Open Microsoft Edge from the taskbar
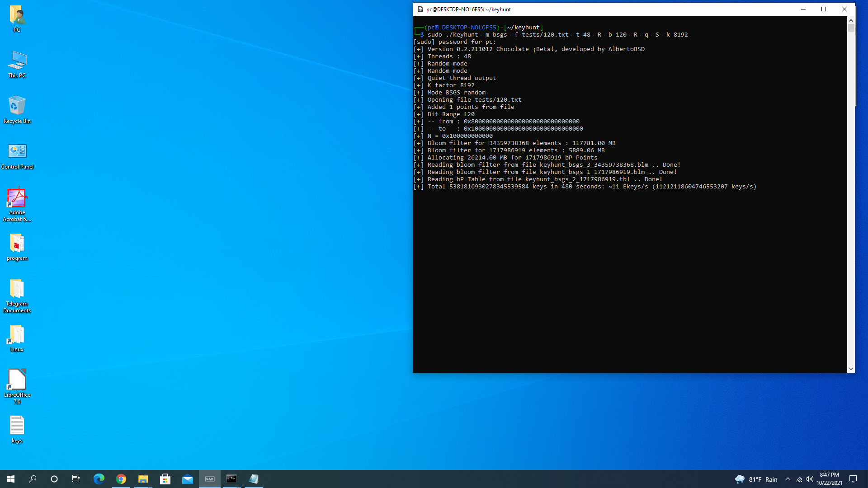Screen dimensions: 868x488 (x=99, y=479)
